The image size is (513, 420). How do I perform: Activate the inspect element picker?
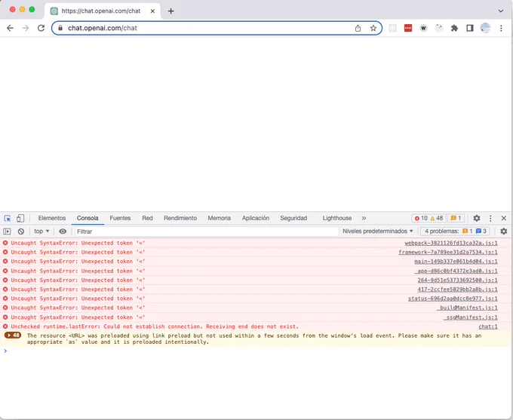8,218
